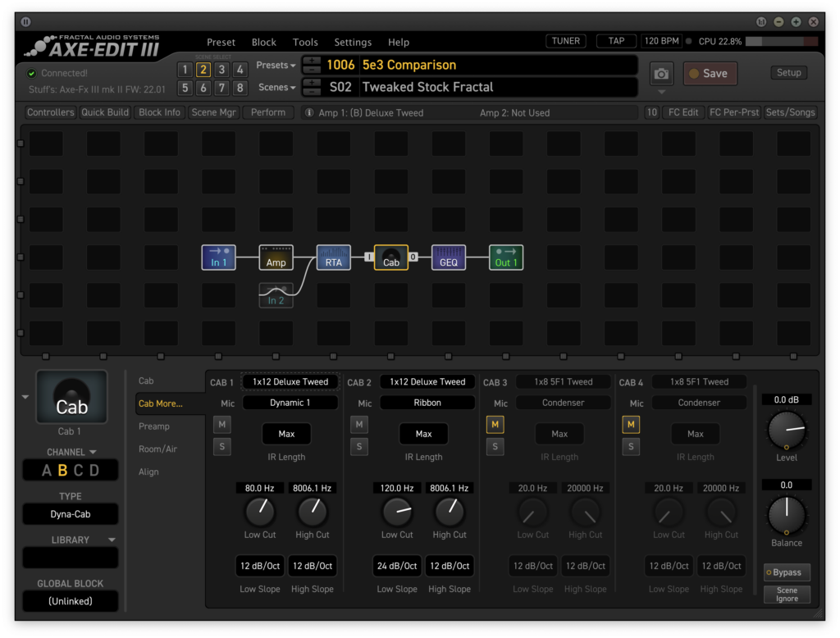Select the GEQ block in the grid

pyautogui.click(x=449, y=257)
